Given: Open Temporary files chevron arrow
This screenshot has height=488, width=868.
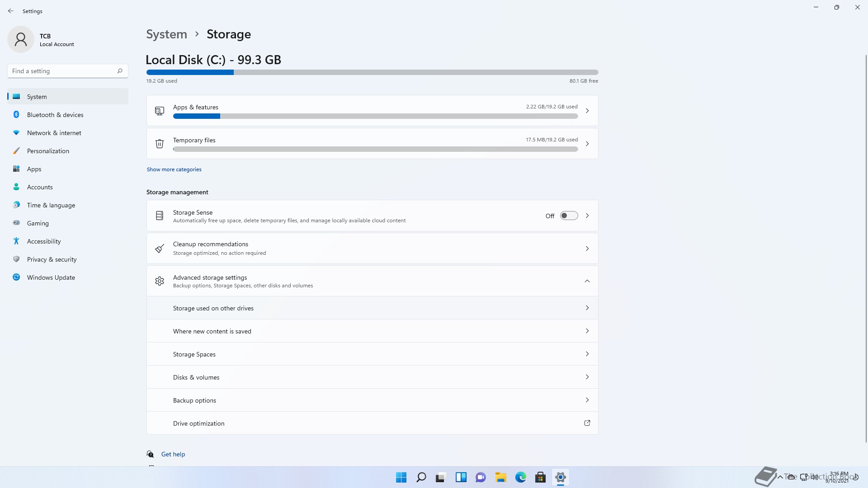Looking at the screenshot, I should pyautogui.click(x=587, y=144).
